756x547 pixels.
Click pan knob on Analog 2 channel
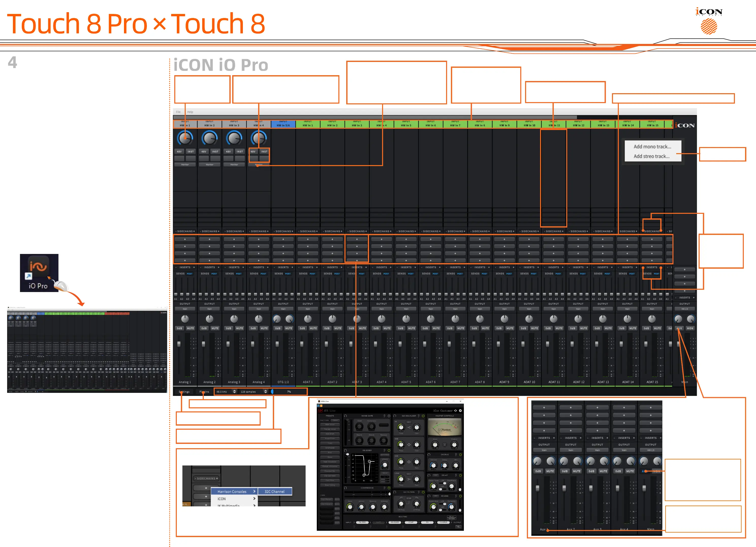tap(209, 319)
